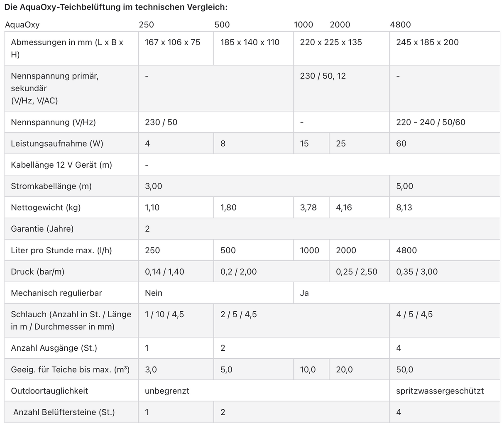Image resolution: width=504 pixels, height=428 pixels.
Task: Select the 8,13 Nettogewicht value
Action: pyautogui.click(x=404, y=208)
